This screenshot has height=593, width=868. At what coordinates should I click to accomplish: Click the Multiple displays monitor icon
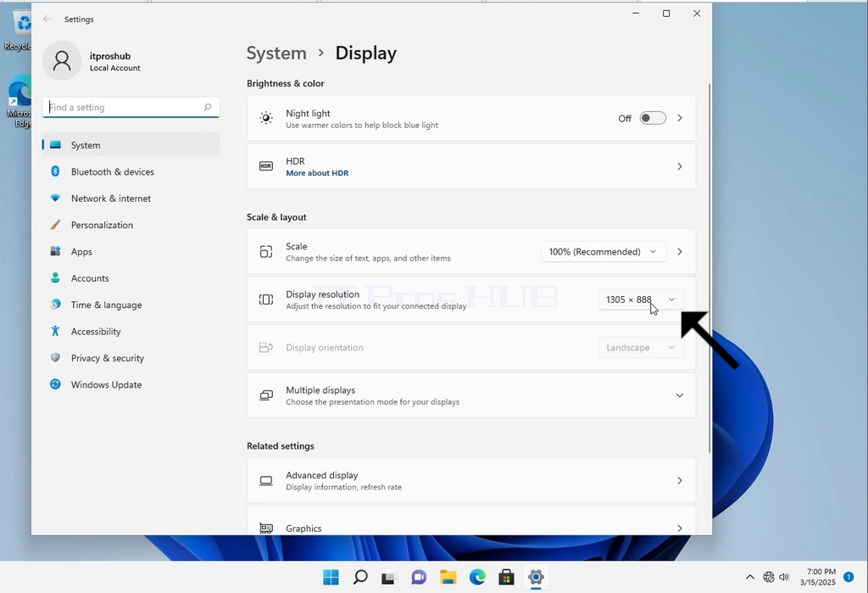pyautogui.click(x=266, y=395)
